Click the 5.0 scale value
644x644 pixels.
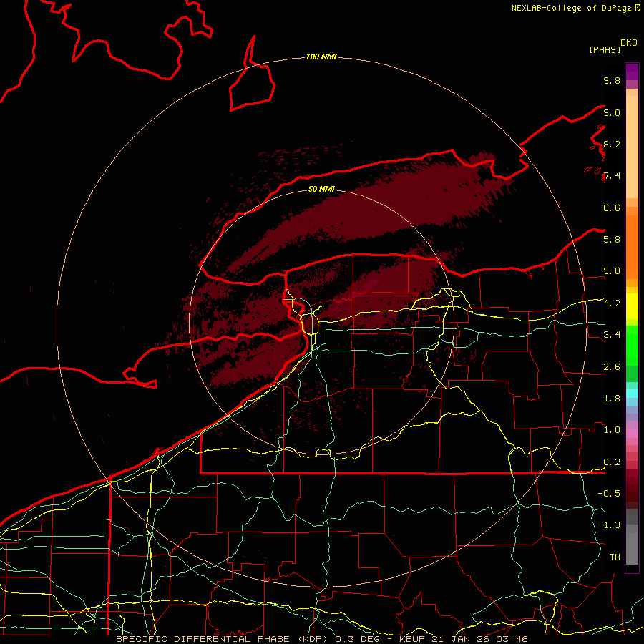tap(612, 271)
